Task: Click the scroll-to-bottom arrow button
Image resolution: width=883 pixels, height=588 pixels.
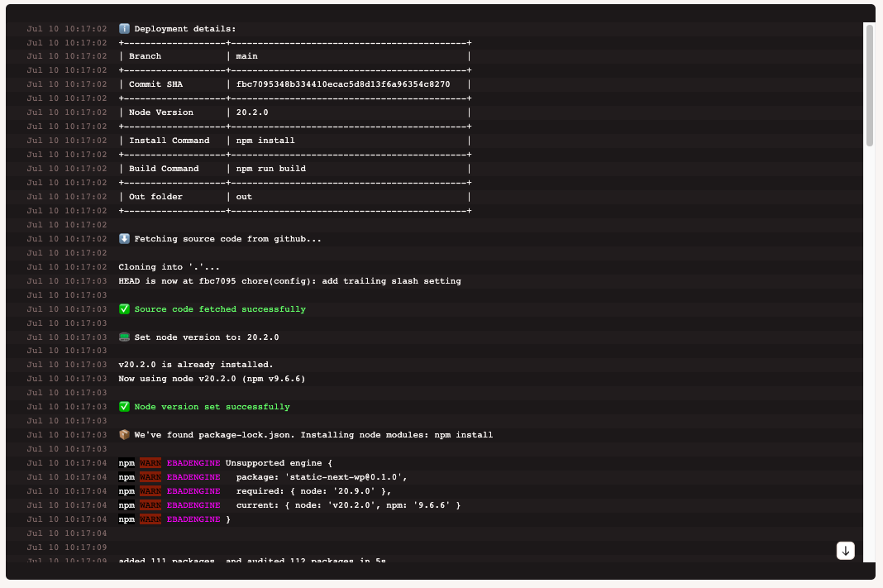Action: 844,549
